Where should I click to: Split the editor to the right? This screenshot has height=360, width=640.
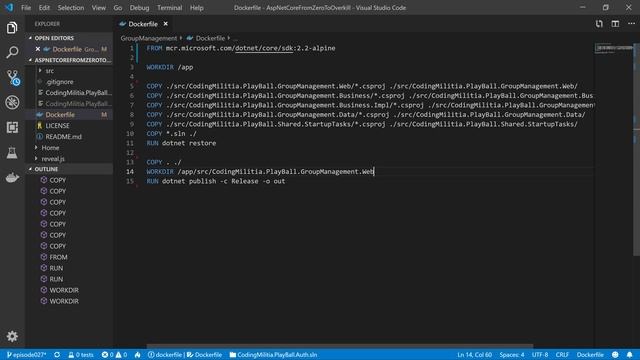(615, 24)
